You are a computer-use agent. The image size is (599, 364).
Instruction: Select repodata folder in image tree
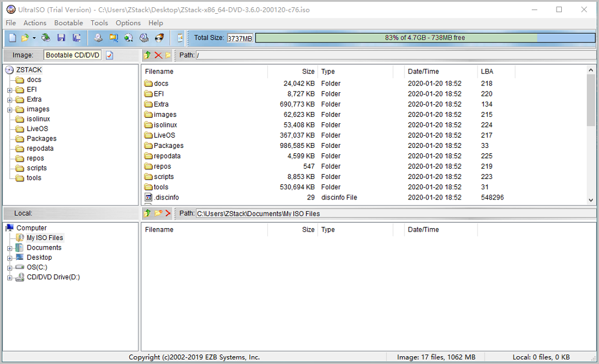(x=40, y=148)
